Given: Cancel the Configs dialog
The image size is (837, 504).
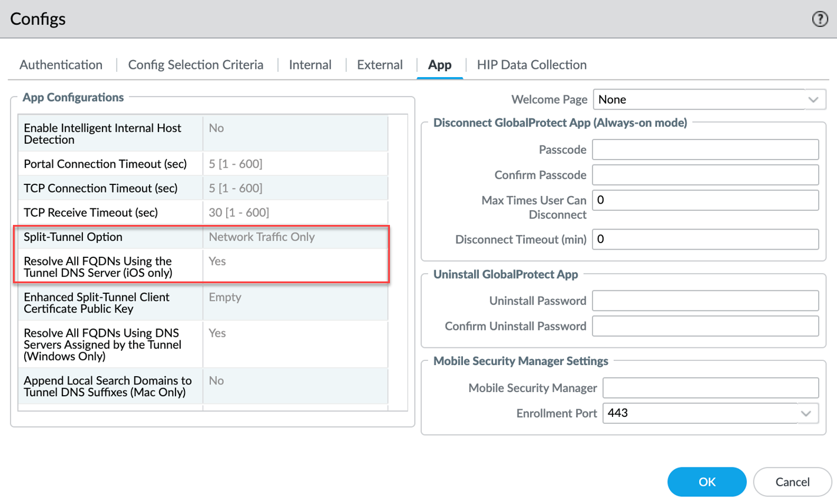Looking at the screenshot, I should (x=792, y=482).
